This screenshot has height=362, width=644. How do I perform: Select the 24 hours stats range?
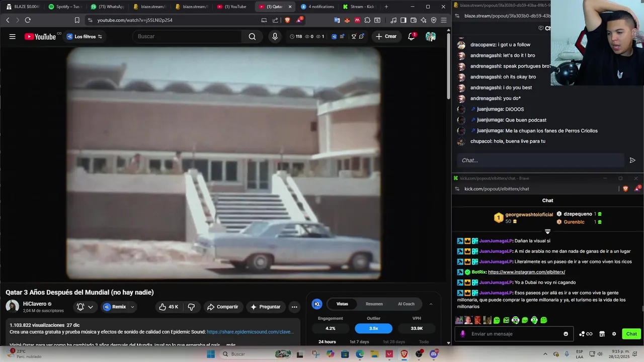pyautogui.click(x=327, y=342)
